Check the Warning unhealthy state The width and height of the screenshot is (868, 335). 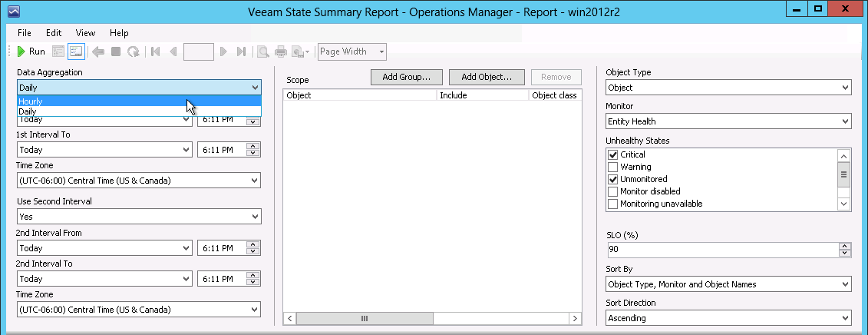(x=612, y=167)
